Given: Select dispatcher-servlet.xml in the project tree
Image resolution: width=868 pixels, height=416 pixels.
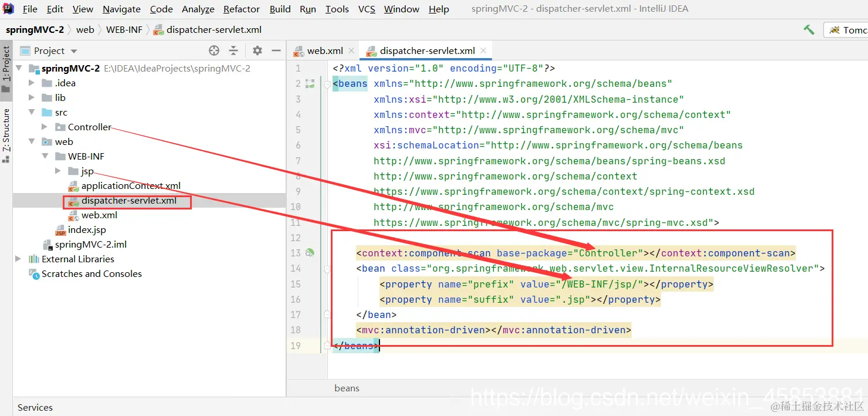Looking at the screenshot, I should point(129,200).
